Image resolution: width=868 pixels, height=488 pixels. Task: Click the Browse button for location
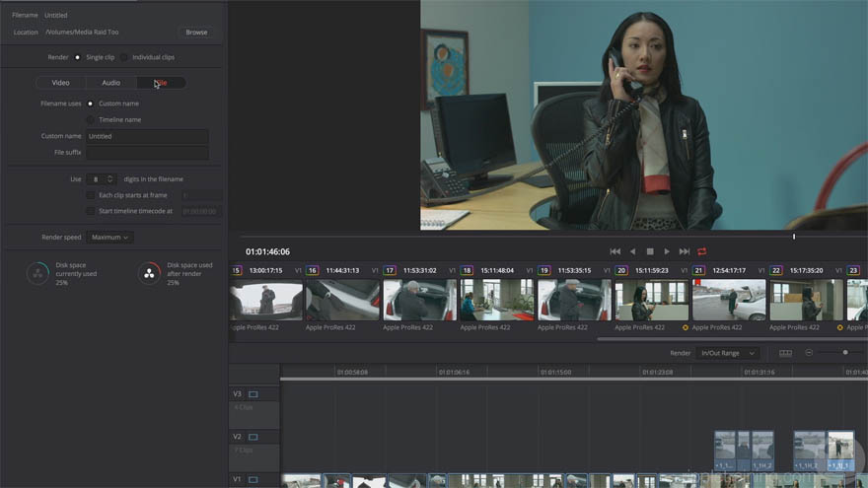point(196,33)
